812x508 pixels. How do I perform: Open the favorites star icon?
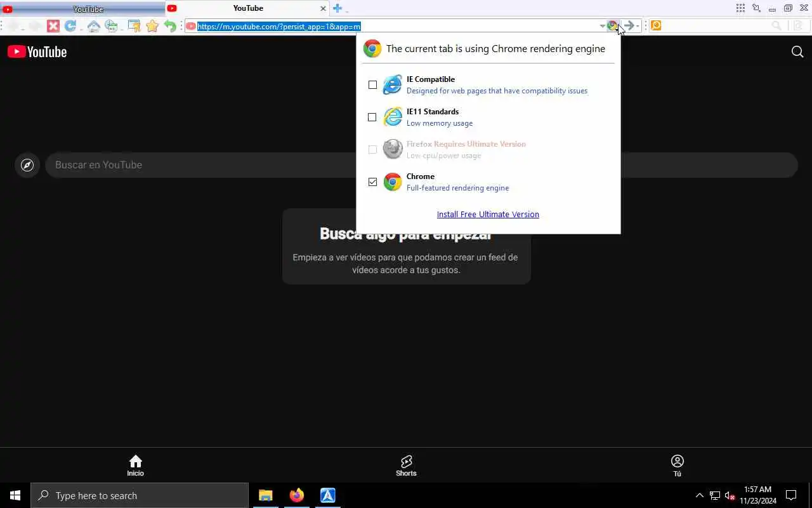[152, 26]
